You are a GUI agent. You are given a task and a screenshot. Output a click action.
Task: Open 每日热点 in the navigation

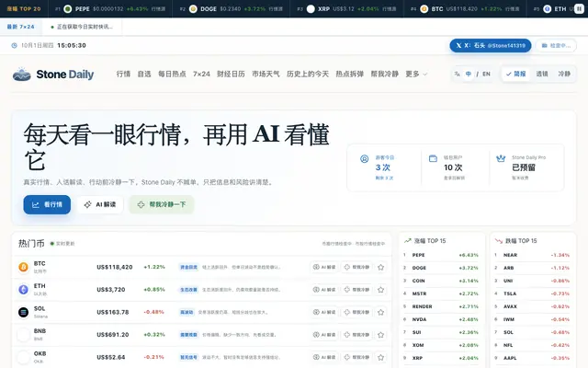(x=172, y=74)
